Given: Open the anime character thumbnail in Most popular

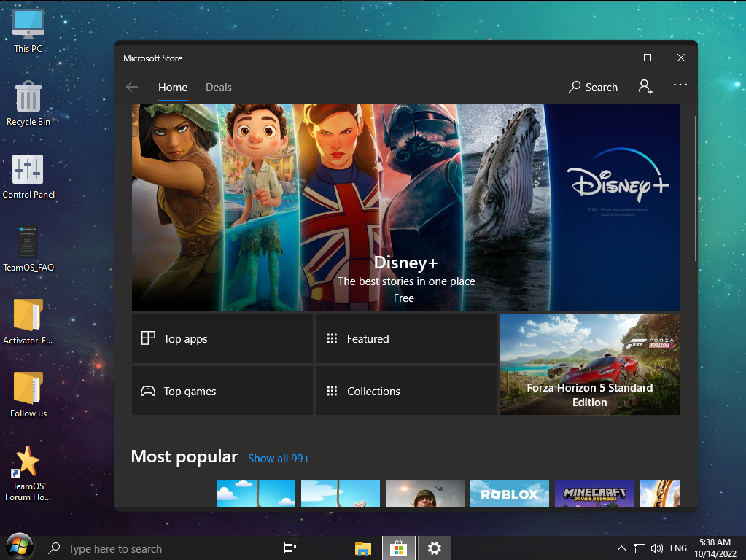Looking at the screenshot, I should [x=660, y=494].
